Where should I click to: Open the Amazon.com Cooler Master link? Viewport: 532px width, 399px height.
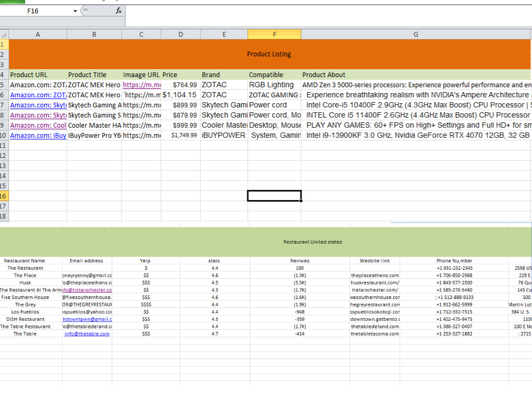pos(38,125)
